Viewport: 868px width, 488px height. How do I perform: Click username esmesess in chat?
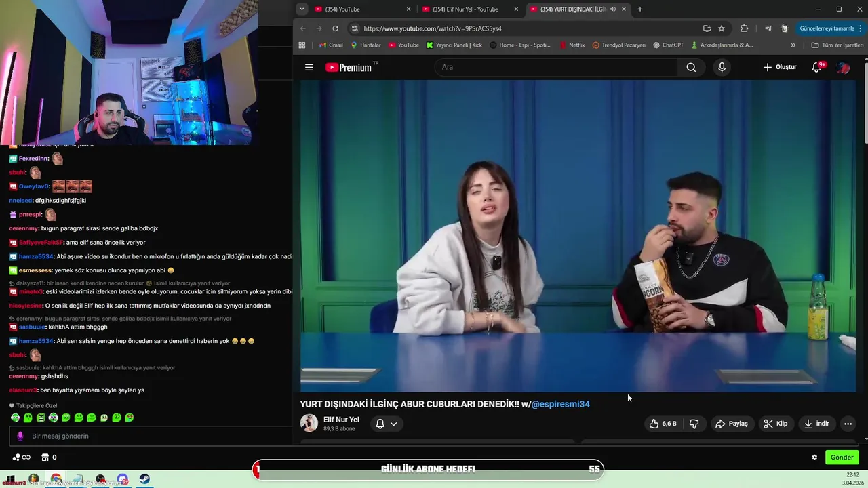click(35, 270)
